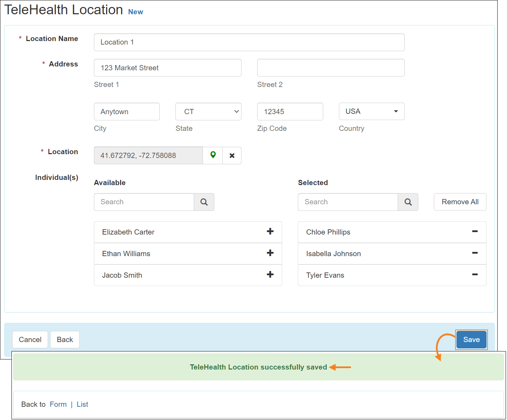Open the Country dropdown showing USA
Image resolution: width=507 pixels, height=420 pixels.
point(372,111)
